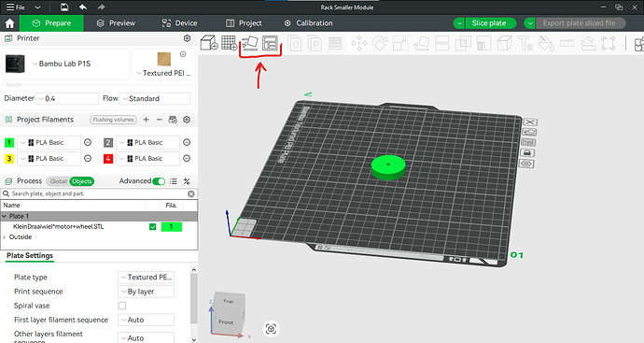Click the Arrange all objects icon
This screenshot has width=644, height=343.
click(x=271, y=43)
